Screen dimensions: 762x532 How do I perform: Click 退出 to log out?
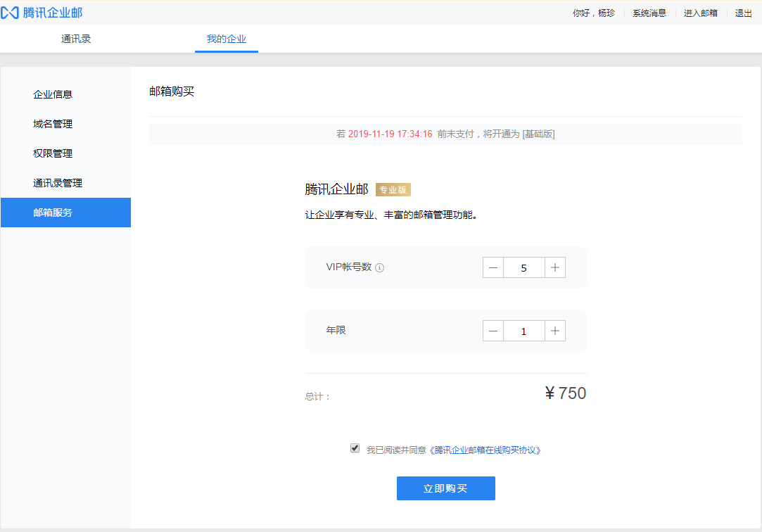[x=743, y=13]
